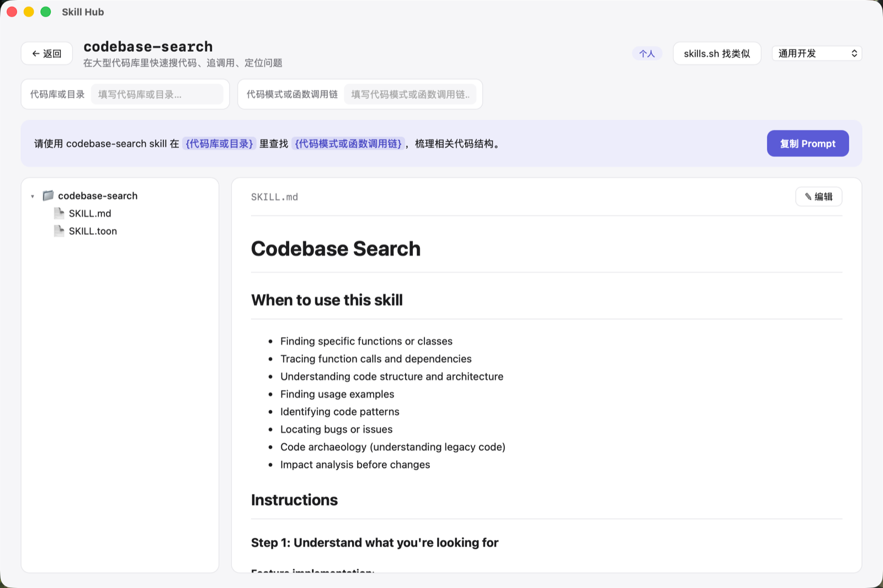Close the Skill Hub window
The height and width of the screenshot is (588, 883).
point(12,12)
